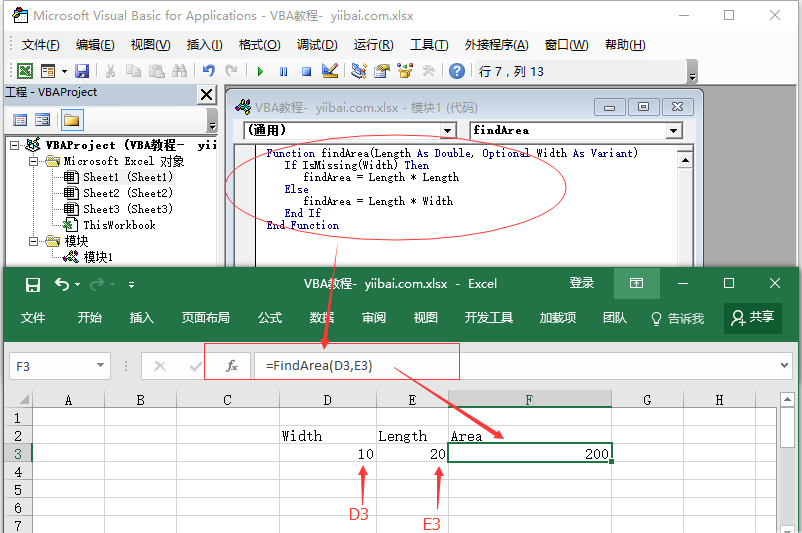
Task: Click the 共享 share button
Action: pos(753,318)
